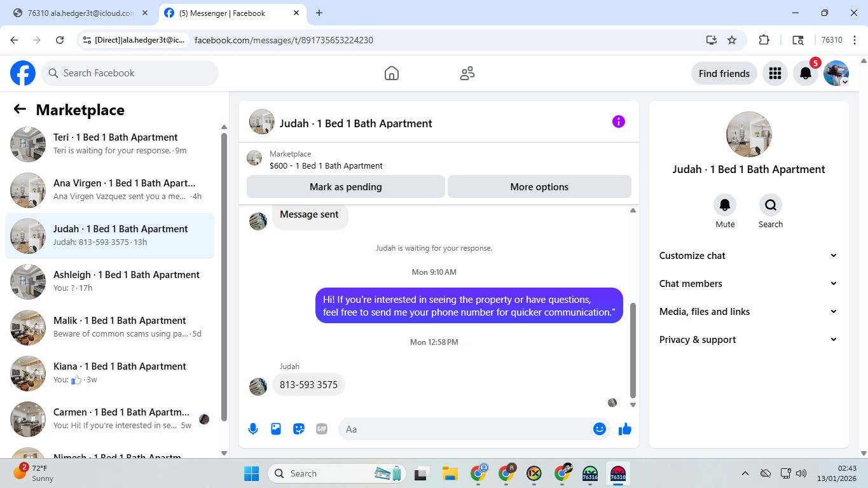Install app icon in address bar
The width and height of the screenshot is (868, 488).
(712, 40)
